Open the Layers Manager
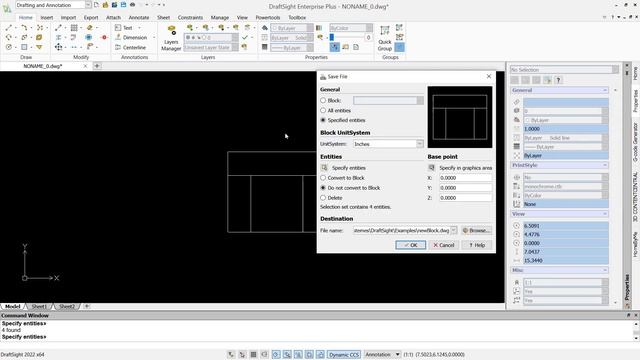640x360 pixels. coord(171,38)
